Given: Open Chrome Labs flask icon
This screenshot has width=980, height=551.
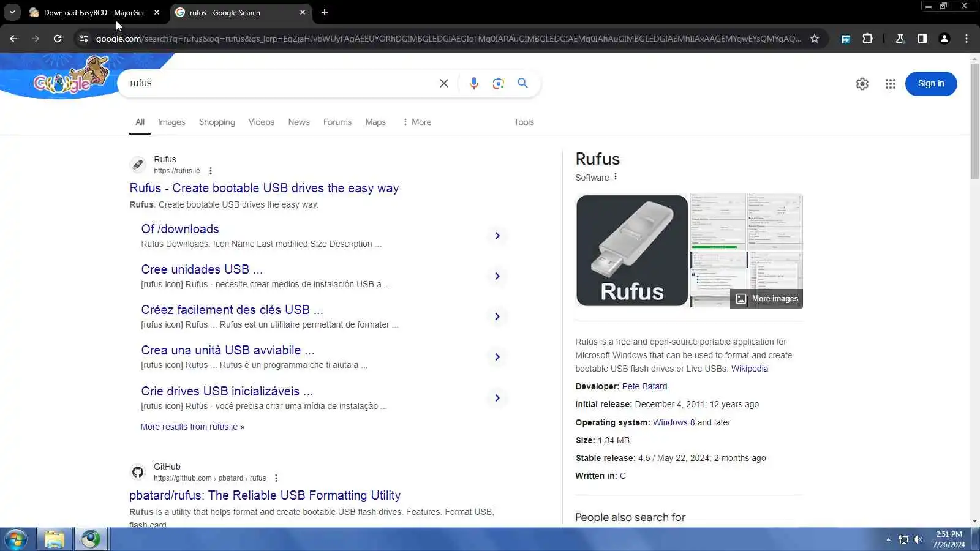Looking at the screenshot, I should (900, 39).
